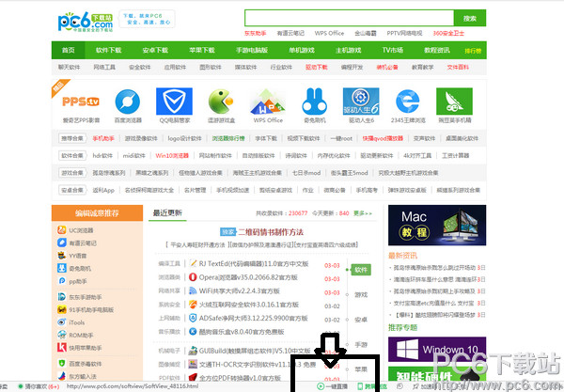The height and width of the screenshot is (392, 564).
Task: Open 火绒互联网安全软件3.0.16.1 entry
Action: pos(249,305)
